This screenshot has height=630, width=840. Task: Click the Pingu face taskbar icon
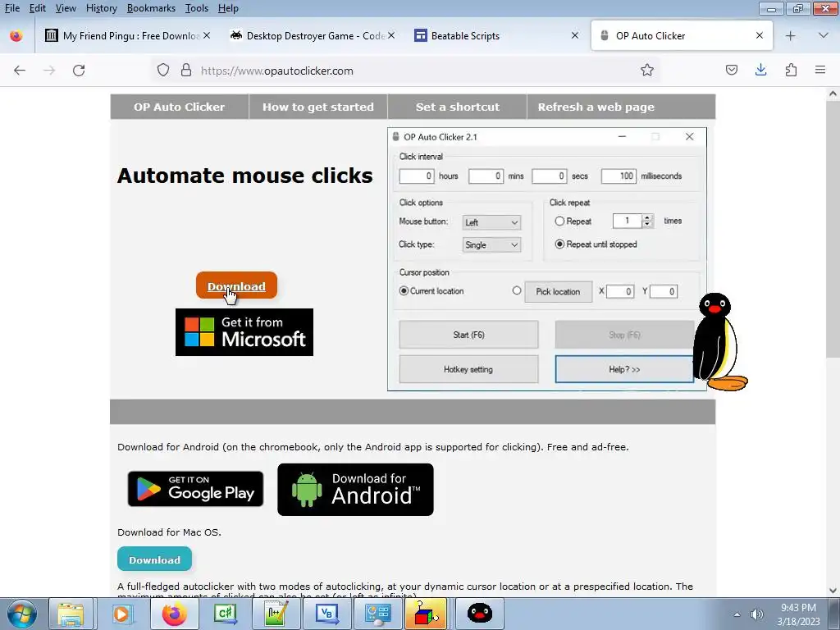click(x=479, y=614)
